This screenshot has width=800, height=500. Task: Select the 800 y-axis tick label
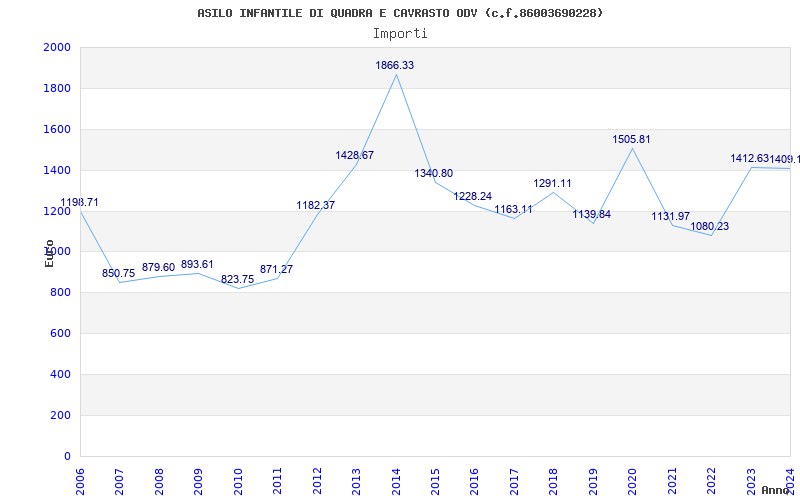point(60,292)
